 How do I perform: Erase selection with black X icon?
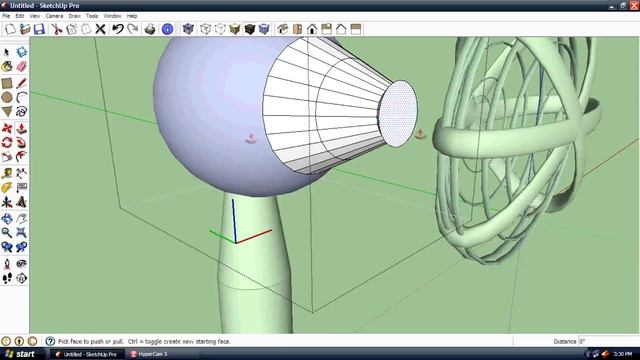click(x=100, y=29)
